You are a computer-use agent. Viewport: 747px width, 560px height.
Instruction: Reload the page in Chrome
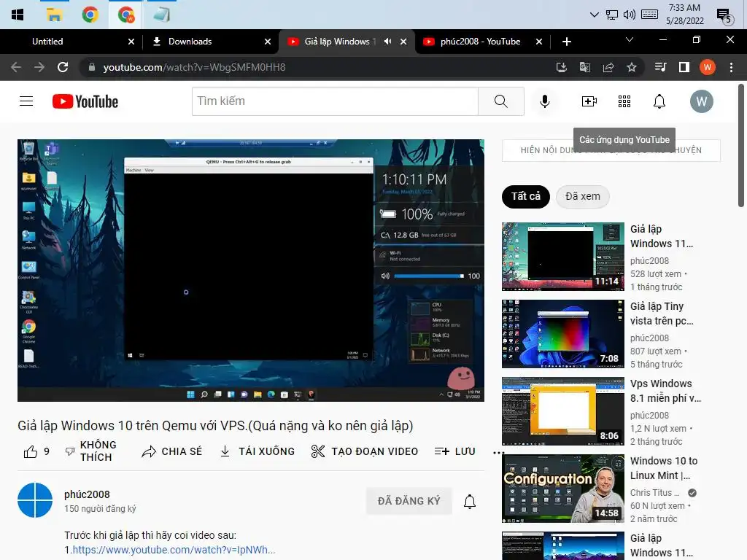[63, 67]
